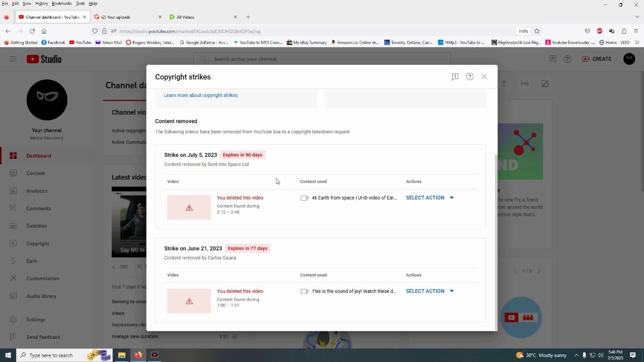Switch to 'All Videos' browser tab
Viewport: 644px width, 362px height.
pyautogui.click(x=203, y=17)
